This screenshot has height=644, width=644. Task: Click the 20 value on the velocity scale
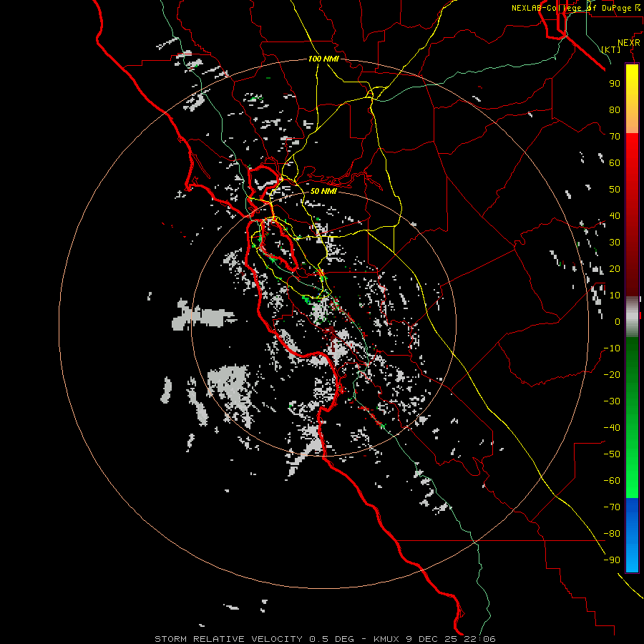tap(615, 268)
